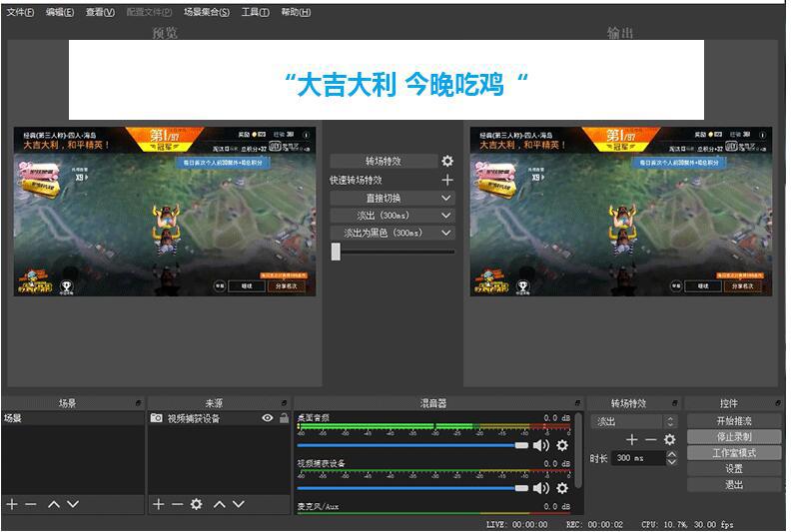
Task: Open the 文件(F) menu
Action: tap(20, 12)
